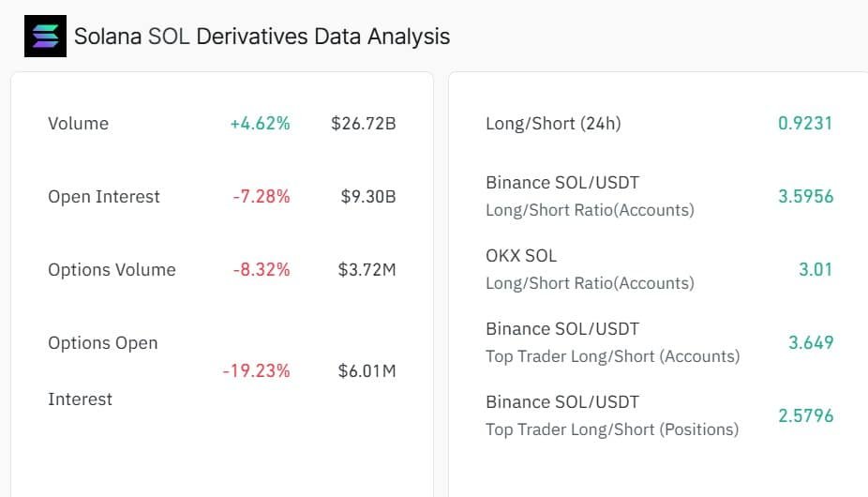The width and height of the screenshot is (868, 497).
Task: Click the +4.62% volume change
Action: pyautogui.click(x=260, y=124)
